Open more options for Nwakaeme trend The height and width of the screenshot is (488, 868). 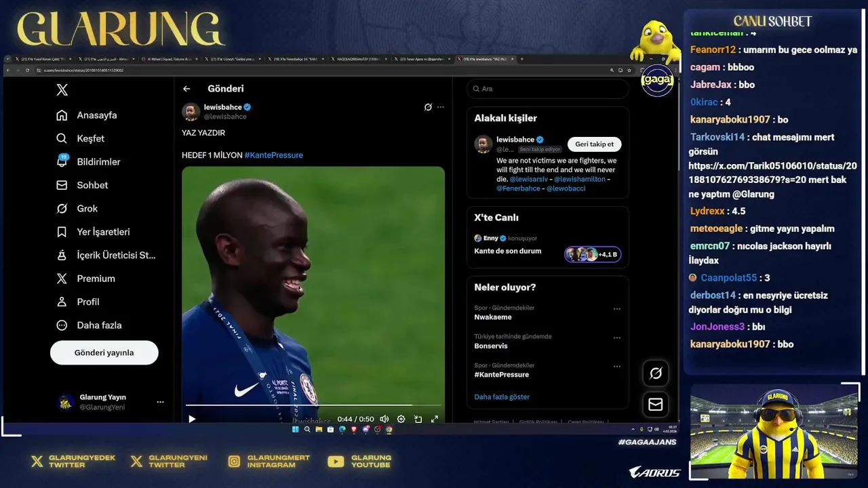[x=617, y=308]
